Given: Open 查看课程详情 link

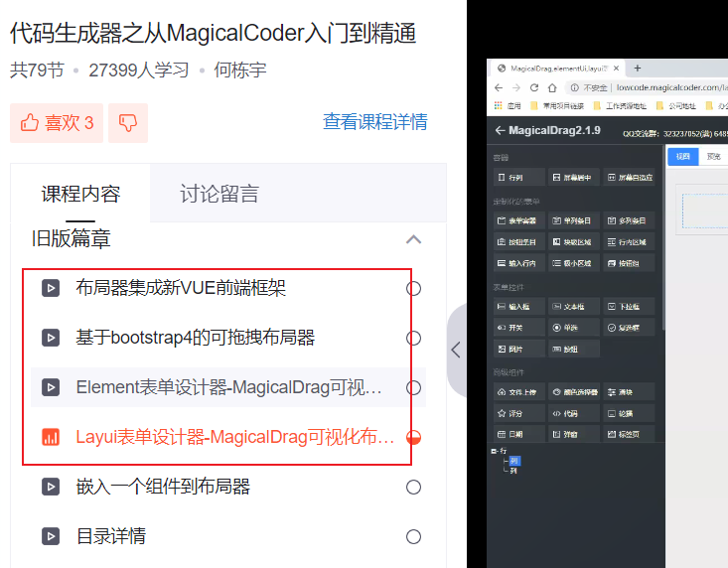Looking at the screenshot, I should pos(375,122).
